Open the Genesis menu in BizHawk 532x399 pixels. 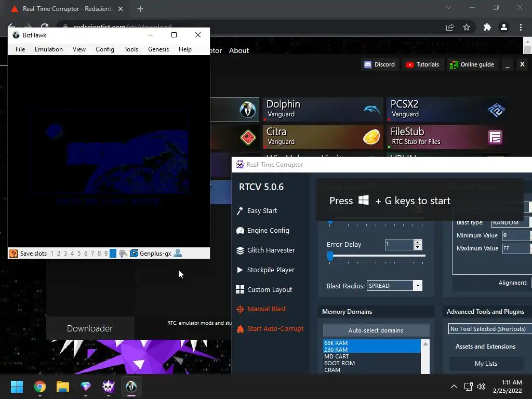point(158,49)
